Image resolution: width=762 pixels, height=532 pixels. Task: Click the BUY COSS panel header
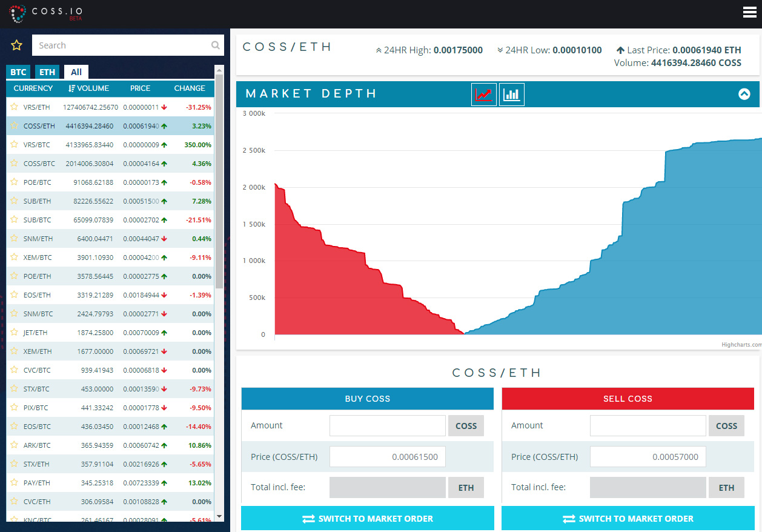coord(368,399)
